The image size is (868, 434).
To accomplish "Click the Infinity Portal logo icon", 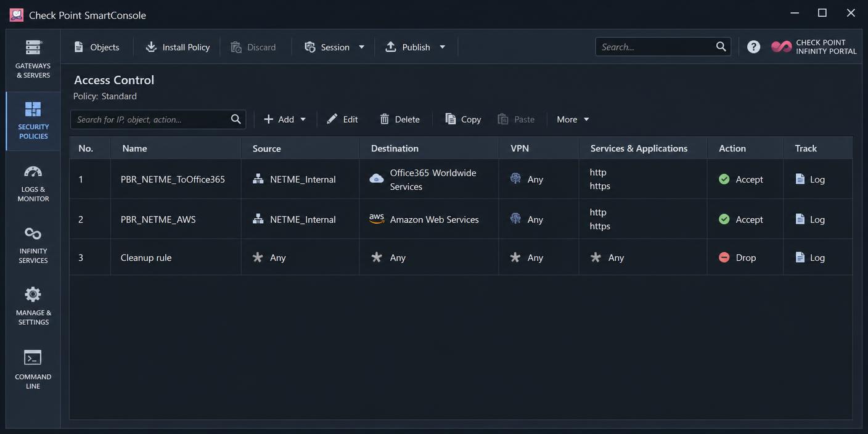I will pos(781,47).
